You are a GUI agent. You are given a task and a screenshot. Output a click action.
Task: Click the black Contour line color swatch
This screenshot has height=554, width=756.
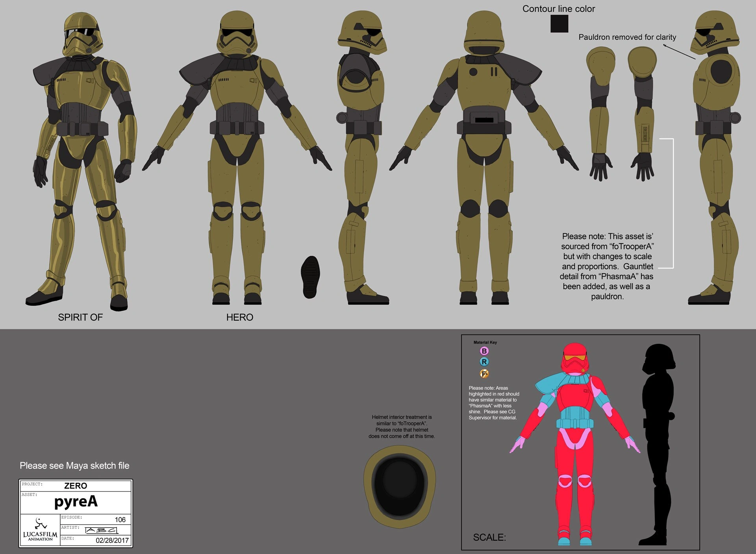559,24
